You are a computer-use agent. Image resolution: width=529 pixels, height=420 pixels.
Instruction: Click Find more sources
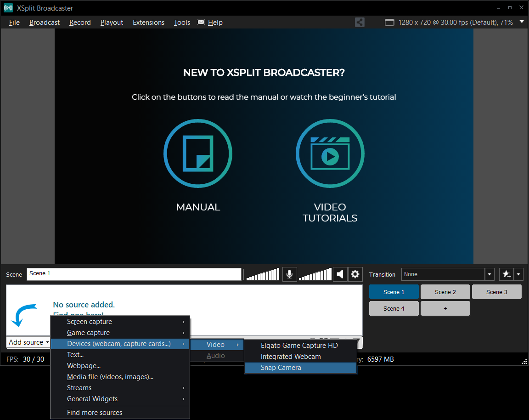coord(120,413)
